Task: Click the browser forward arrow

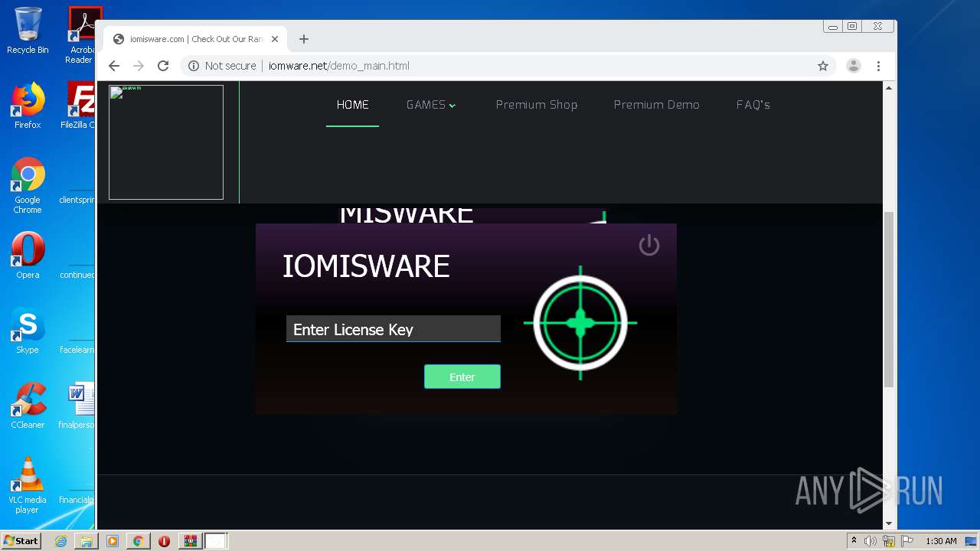Action: click(x=139, y=66)
